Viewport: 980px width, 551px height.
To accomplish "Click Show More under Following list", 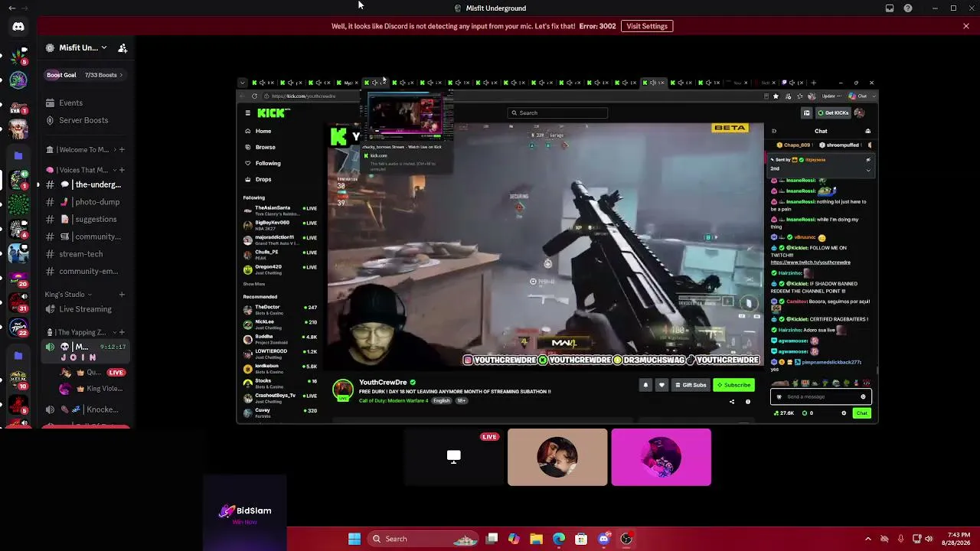I will coord(254,284).
